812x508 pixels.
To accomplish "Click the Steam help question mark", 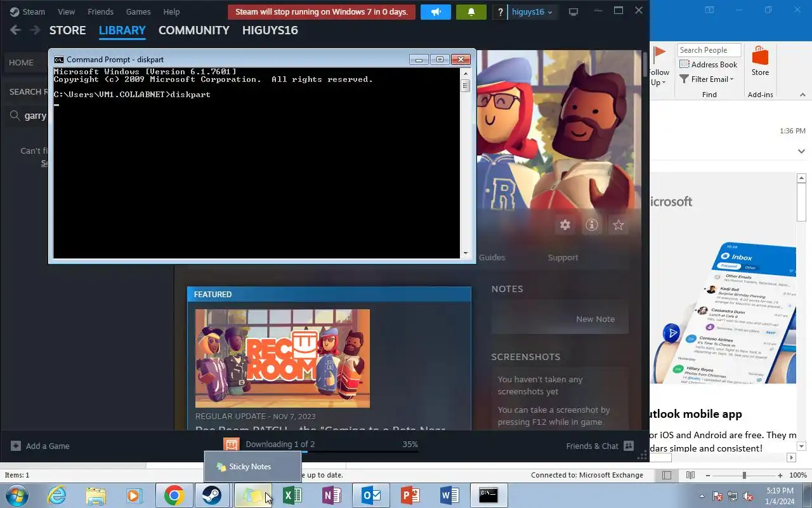I will (501, 12).
